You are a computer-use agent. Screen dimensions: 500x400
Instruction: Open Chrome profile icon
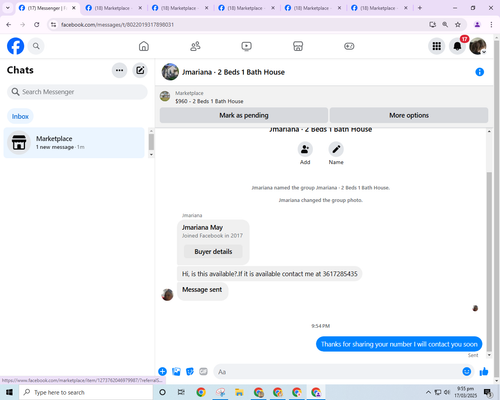pyautogui.click(x=477, y=24)
